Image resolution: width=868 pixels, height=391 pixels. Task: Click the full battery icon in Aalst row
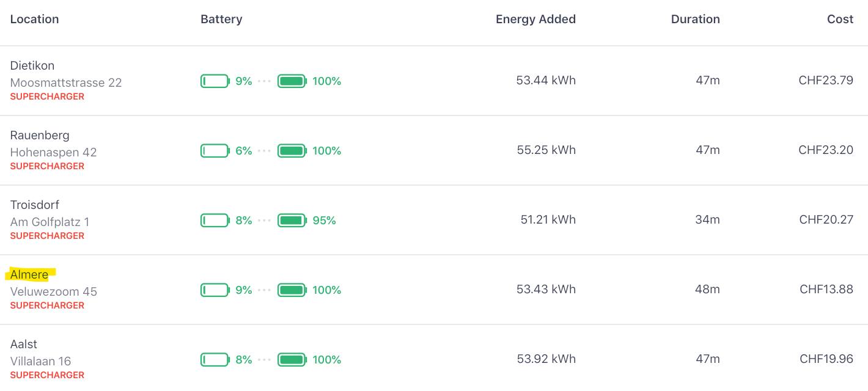point(292,360)
